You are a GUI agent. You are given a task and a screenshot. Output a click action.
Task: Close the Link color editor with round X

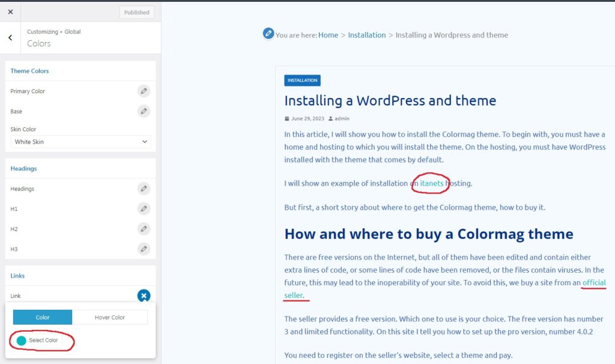(144, 296)
